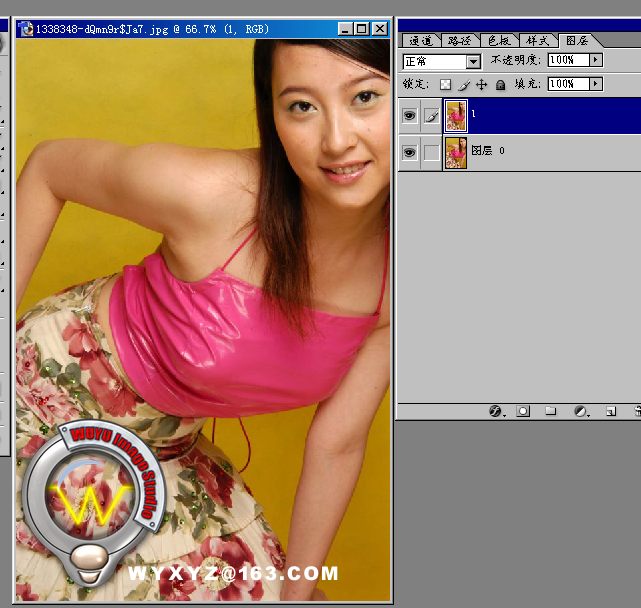Click the paintbrush indicator box of layer 1
Image resolution: width=641 pixels, height=608 pixels.
(x=432, y=116)
